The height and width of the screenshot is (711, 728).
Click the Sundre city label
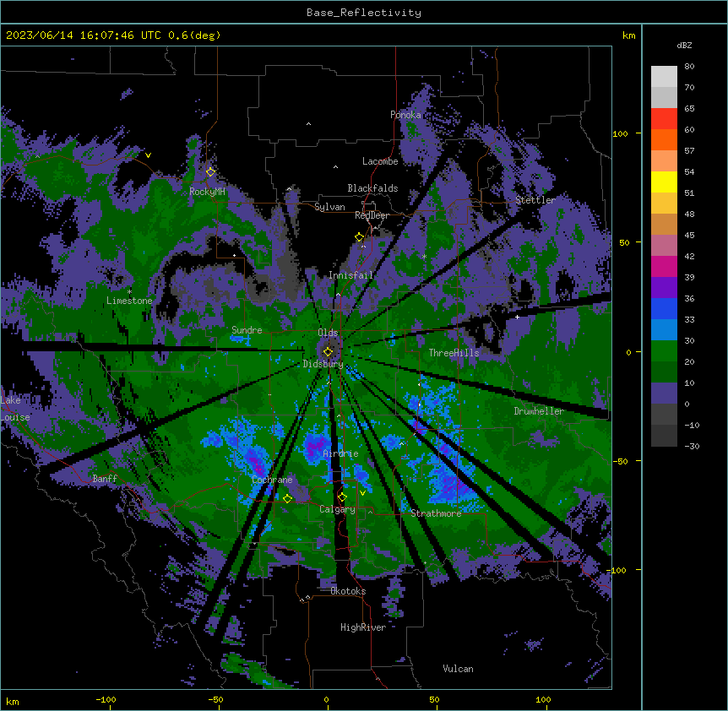pos(247,330)
